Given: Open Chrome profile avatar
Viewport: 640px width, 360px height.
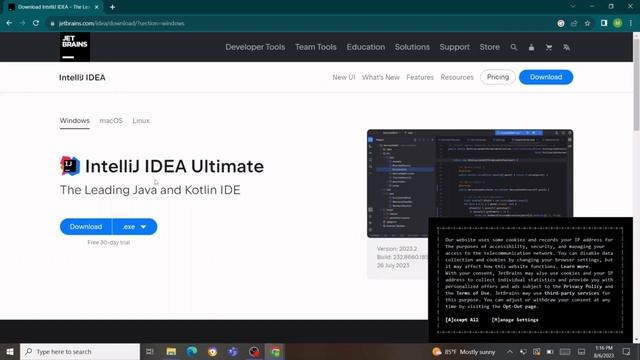Looking at the screenshot, I should click(617, 23).
